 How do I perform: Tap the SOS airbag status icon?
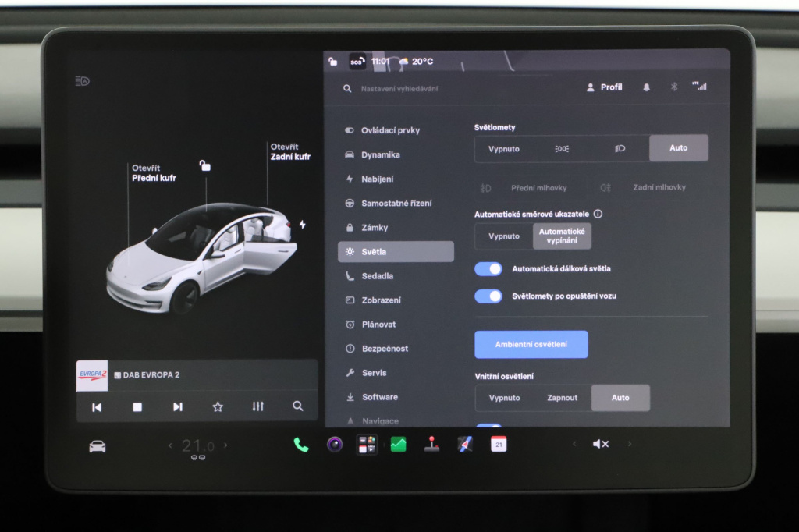click(x=357, y=62)
